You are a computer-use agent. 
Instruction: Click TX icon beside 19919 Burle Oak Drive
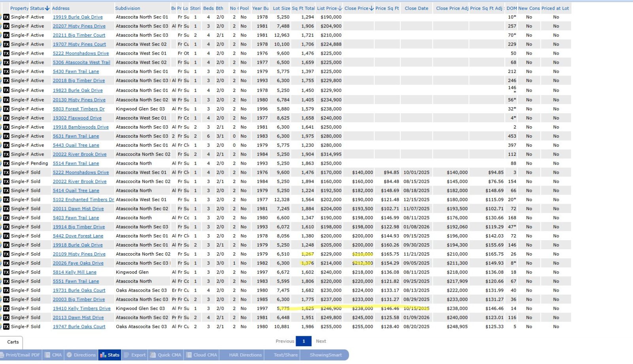pos(6,17)
